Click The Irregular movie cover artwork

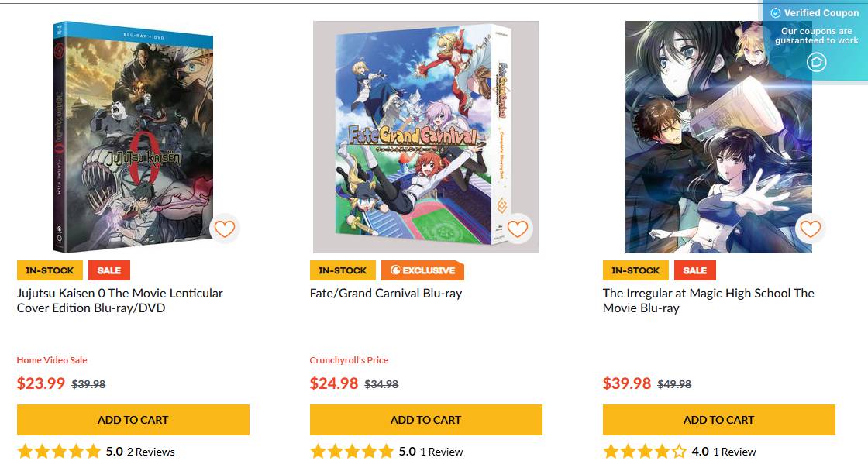tap(717, 136)
